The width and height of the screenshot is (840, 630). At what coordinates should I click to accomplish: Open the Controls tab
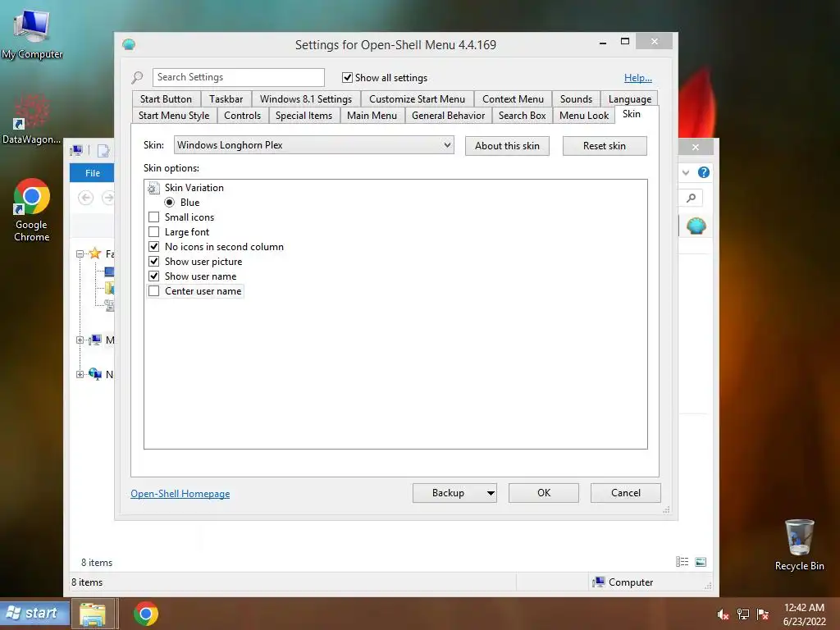click(242, 116)
